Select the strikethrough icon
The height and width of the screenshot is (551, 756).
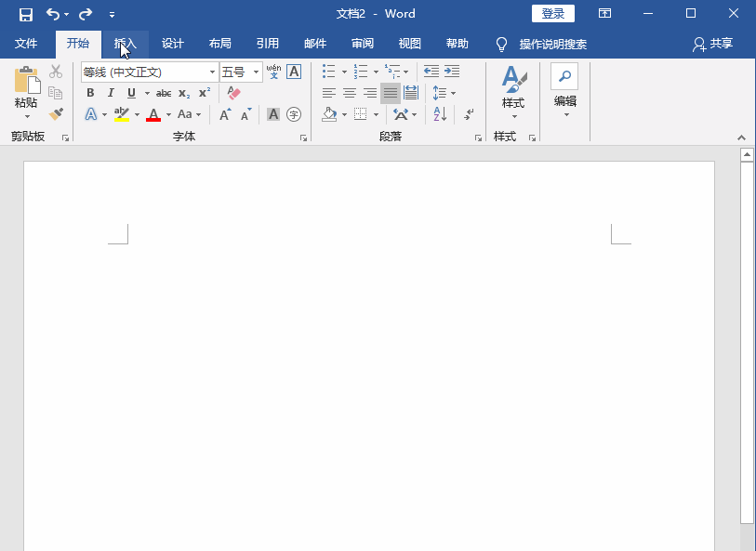[x=165, y=93]
